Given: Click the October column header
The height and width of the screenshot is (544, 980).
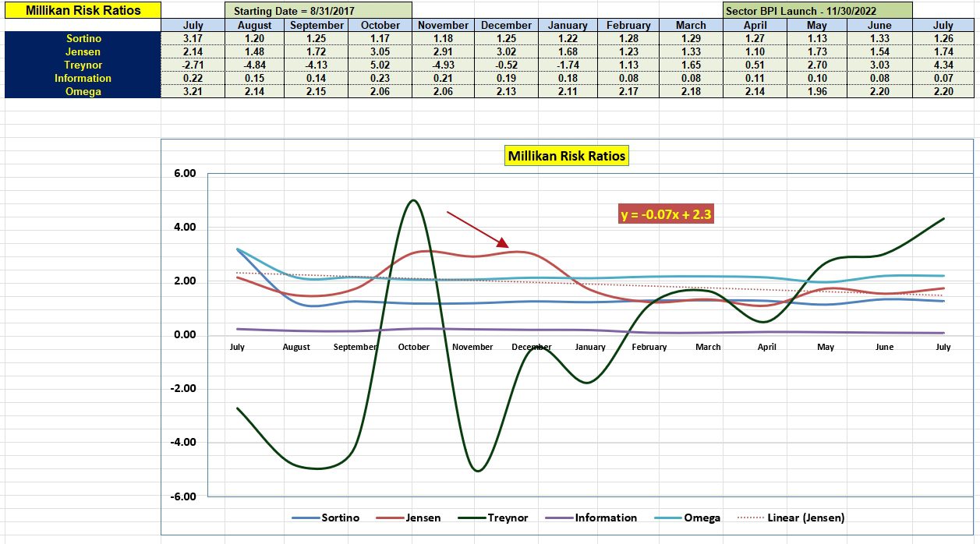Looking at the screenshot, I should (380, 26).
